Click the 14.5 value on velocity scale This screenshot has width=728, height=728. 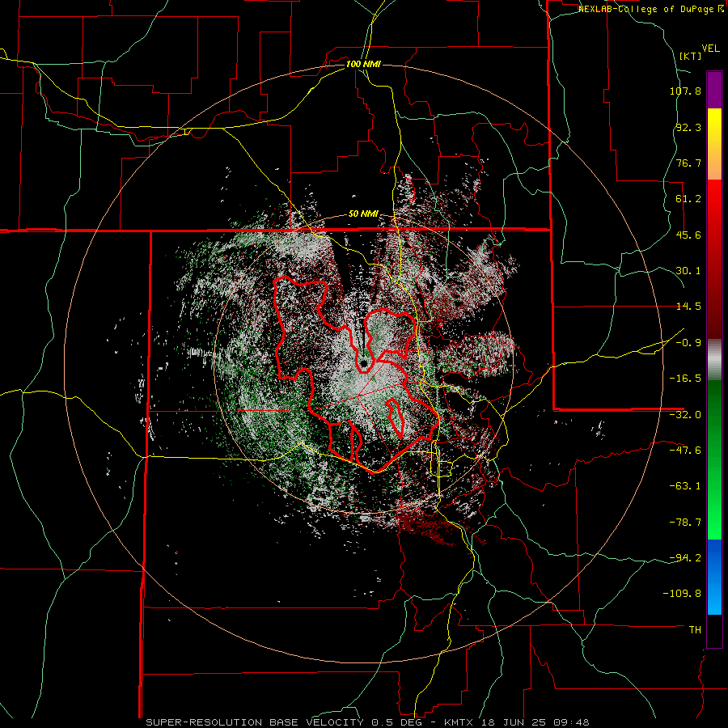688,307
